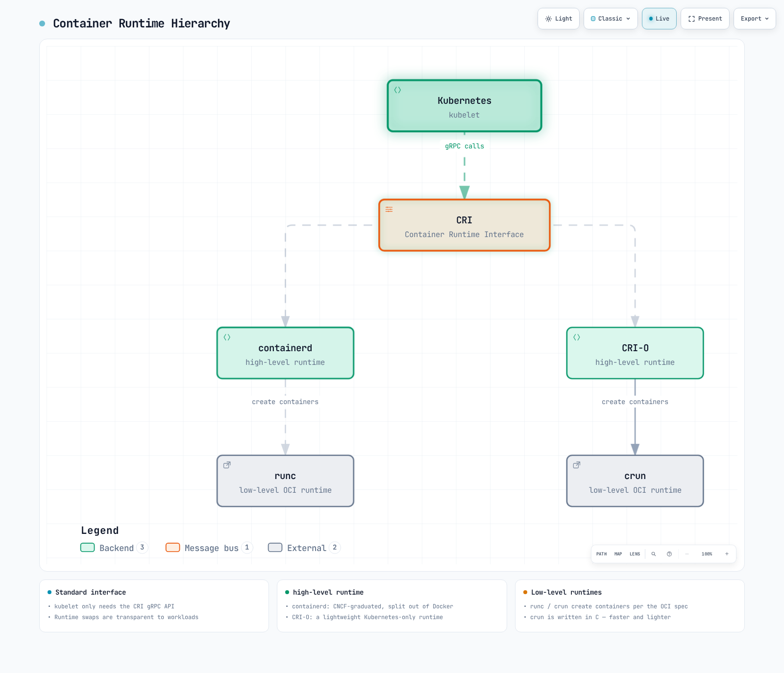Select the Kubernetes kubelet node
The image size is (784, 673).
(465, 106)
